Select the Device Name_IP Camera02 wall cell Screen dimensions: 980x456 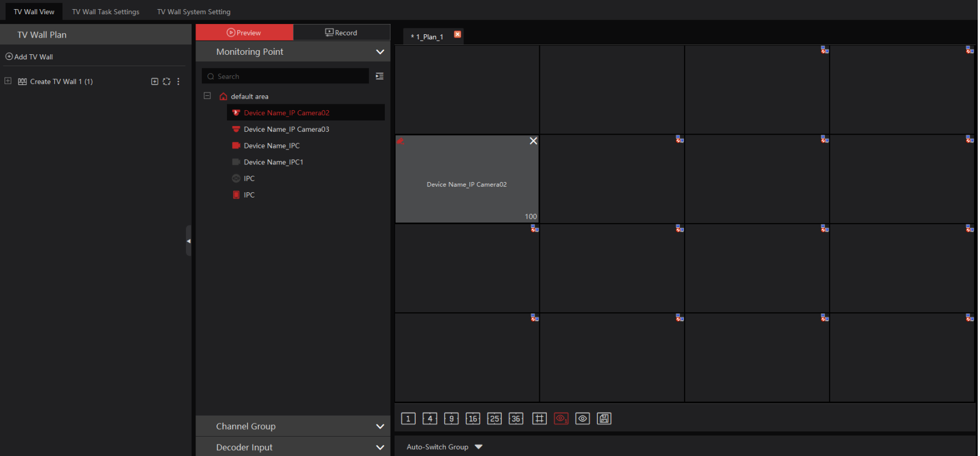pyautogui.click(x=467, y=179)
